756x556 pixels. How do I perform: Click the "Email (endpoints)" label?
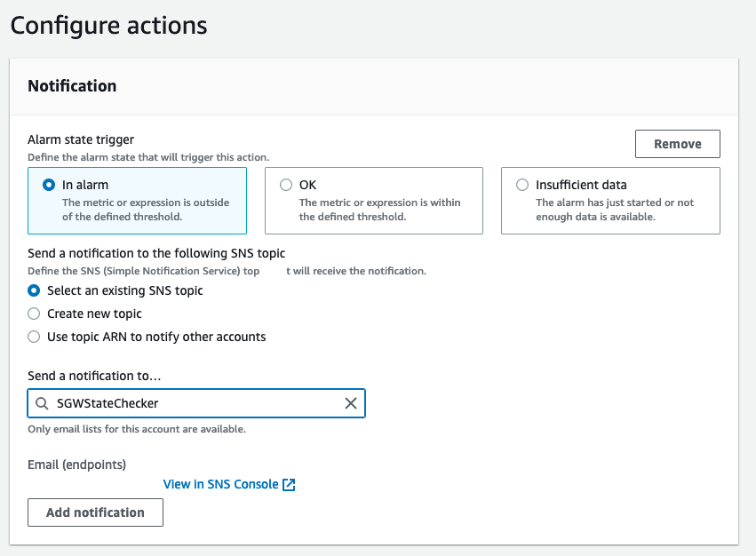coord(76,465)
